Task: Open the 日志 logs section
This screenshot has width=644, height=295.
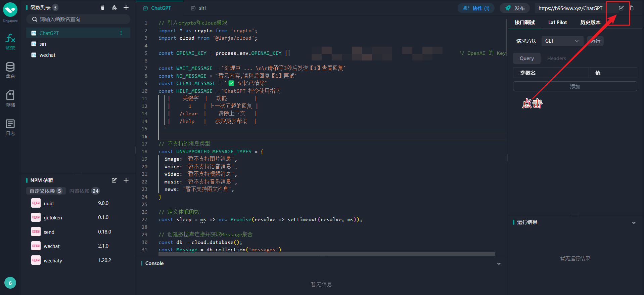Action: (10, 127)
